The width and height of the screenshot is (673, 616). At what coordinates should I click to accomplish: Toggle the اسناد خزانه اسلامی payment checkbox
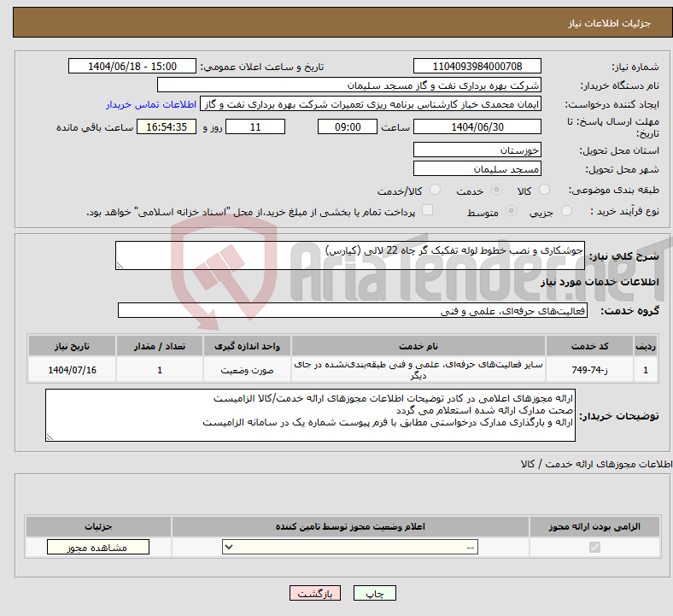tap(427, 210)
